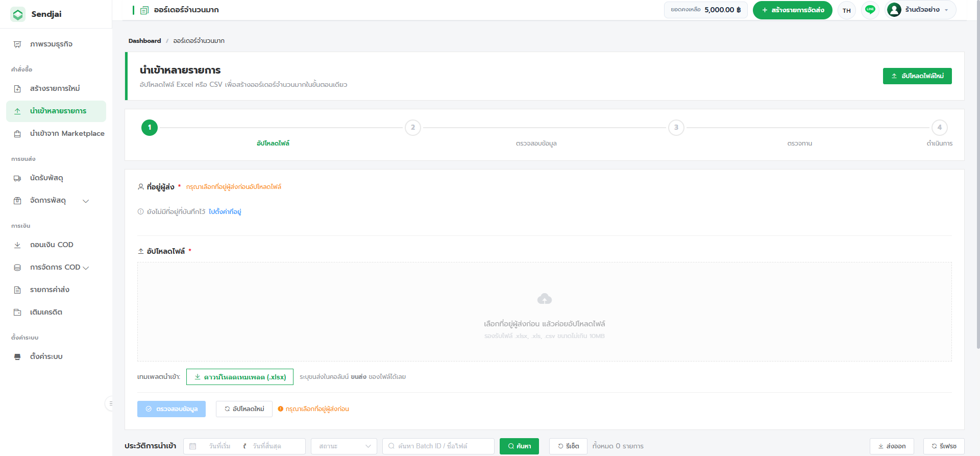Download the template ดาวน์โหลดเทมเพลต (.xlsx)
This screenshot has width=980, height=456.
coord(240,377)
